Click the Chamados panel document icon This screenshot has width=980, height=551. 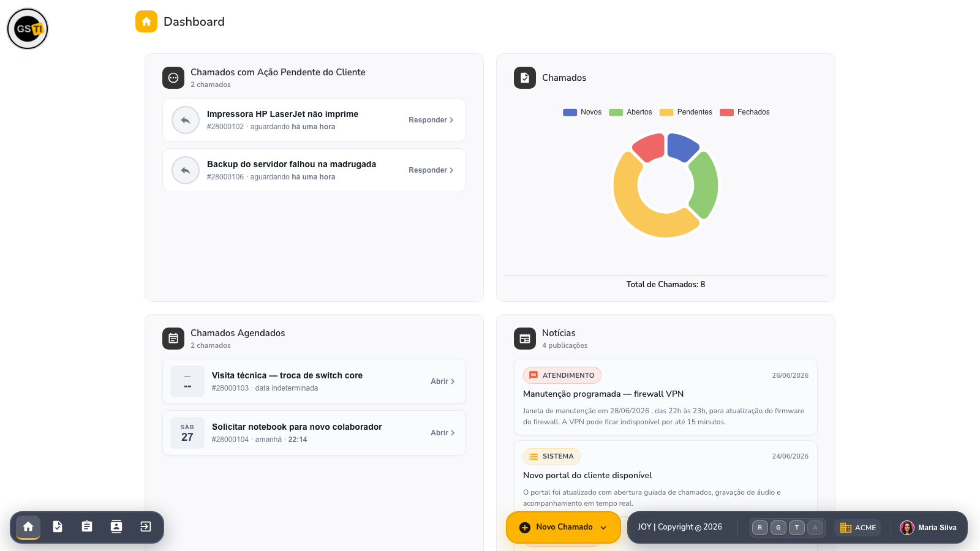[x=525, y=78]
